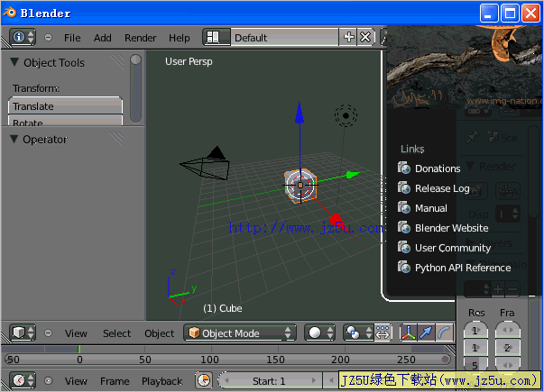Click the blue Z axis manipulator arrow
The width and height of the screenshot is (544, 392).
[x=300, y=113]
